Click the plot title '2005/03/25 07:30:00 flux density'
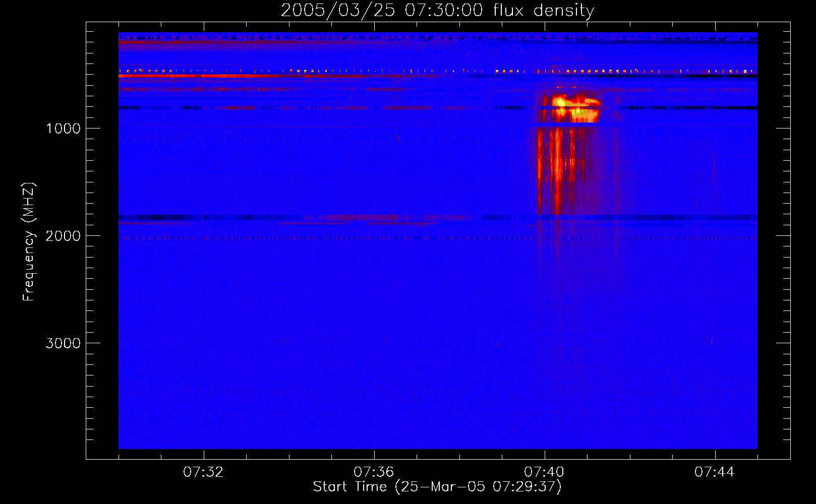Viewport: 816px width, 504px height. pos(437,10)
